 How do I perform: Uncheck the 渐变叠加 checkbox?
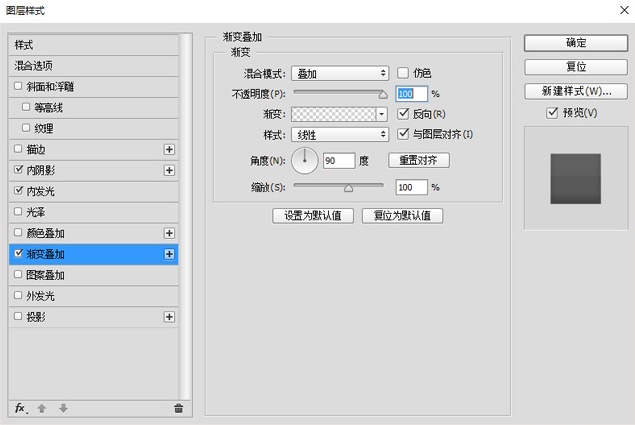18,253
